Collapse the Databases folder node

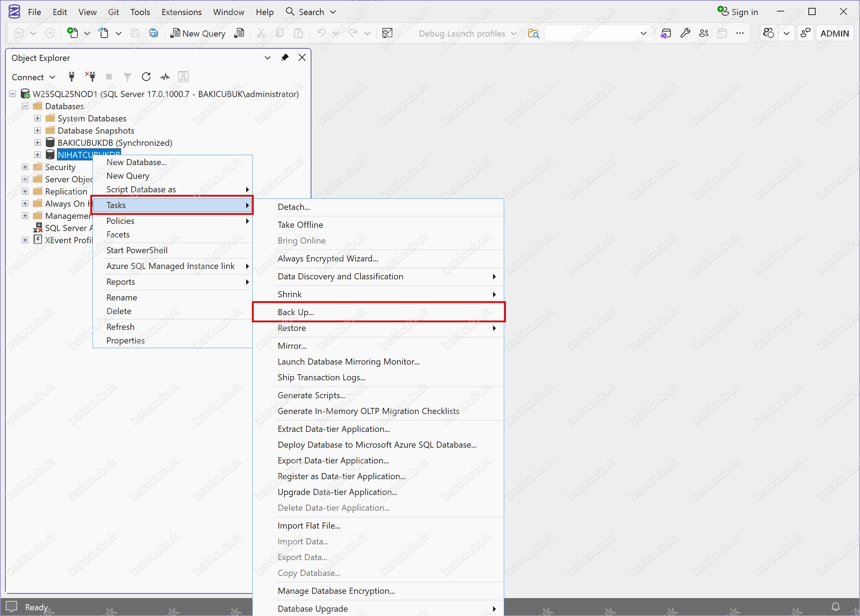(25, 106)
